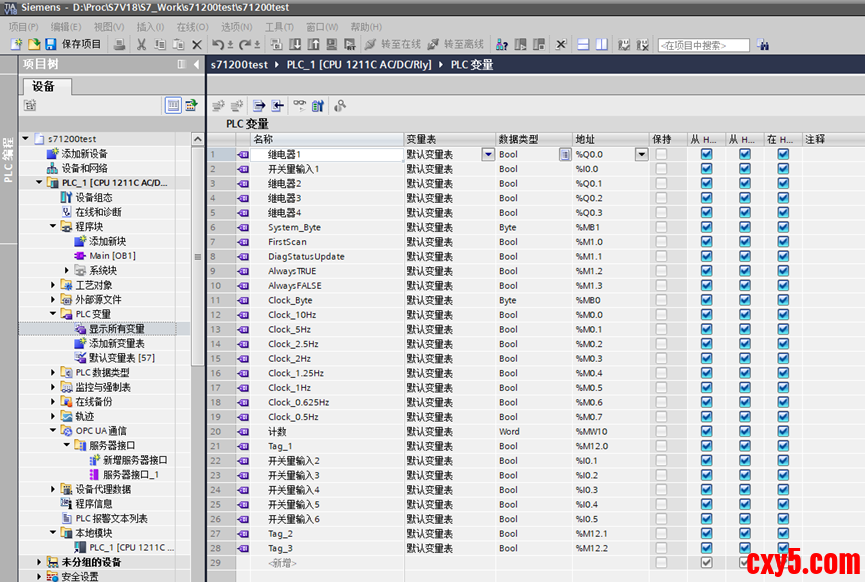The image size is (865, 582).
Task: Click the print icon in the toolbar
Action: coord(119,45)
